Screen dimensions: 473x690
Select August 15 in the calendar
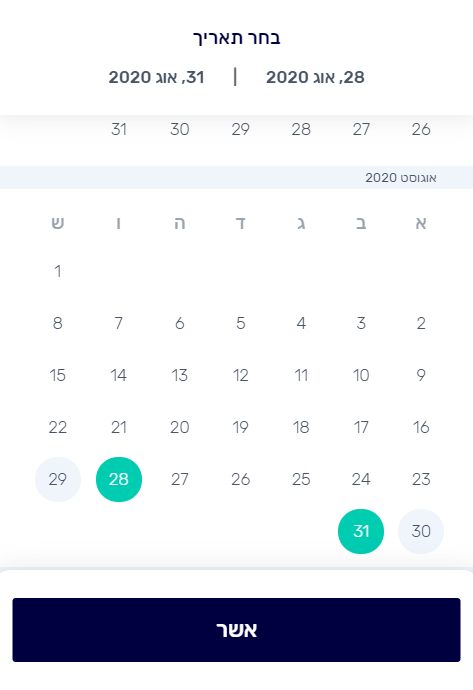(x=58, y=375)
